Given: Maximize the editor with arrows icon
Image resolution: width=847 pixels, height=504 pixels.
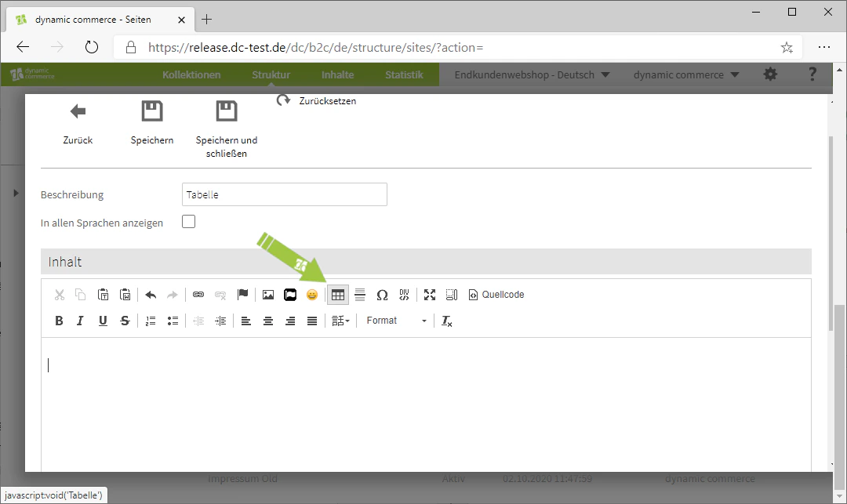Looking at the screenshot, I should [x=430, y=295].
